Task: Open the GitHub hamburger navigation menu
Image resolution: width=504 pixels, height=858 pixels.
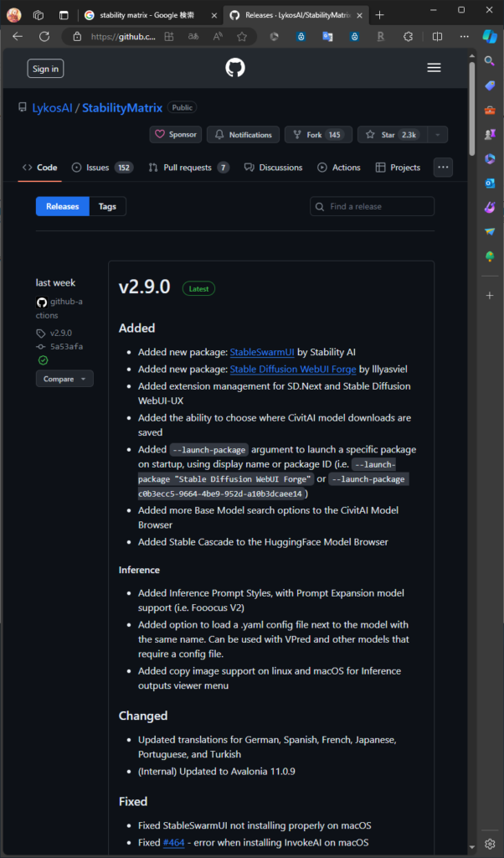Action: pyautogui.click(x=434, y=68)
